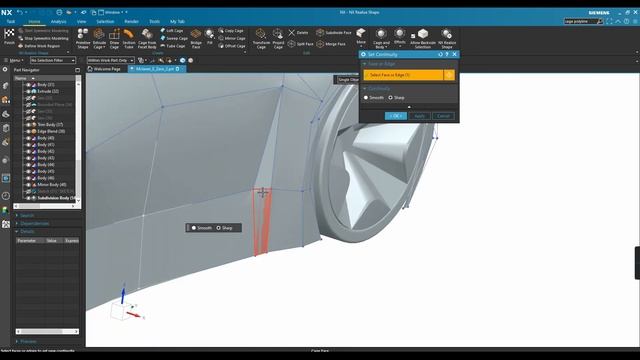Click Apply in Set Continuity dialog
This screenshot has width=640, height=360.
click(420, 116)
